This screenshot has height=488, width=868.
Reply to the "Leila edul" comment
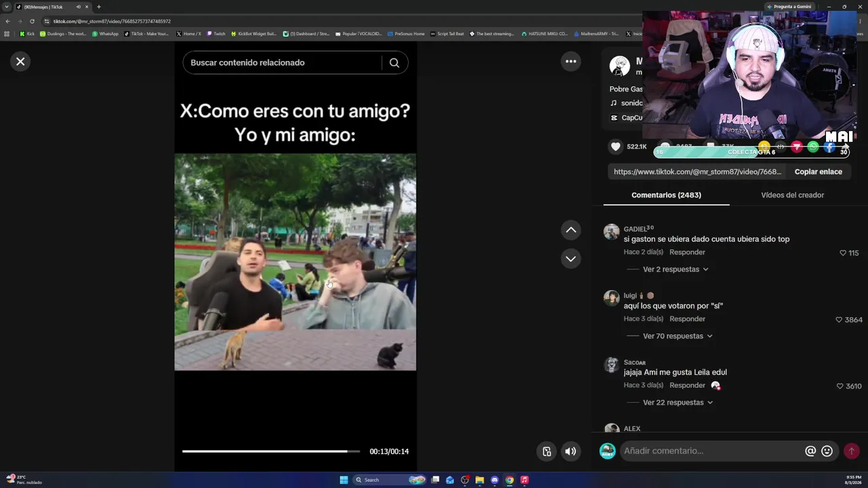tap(687, 385)
